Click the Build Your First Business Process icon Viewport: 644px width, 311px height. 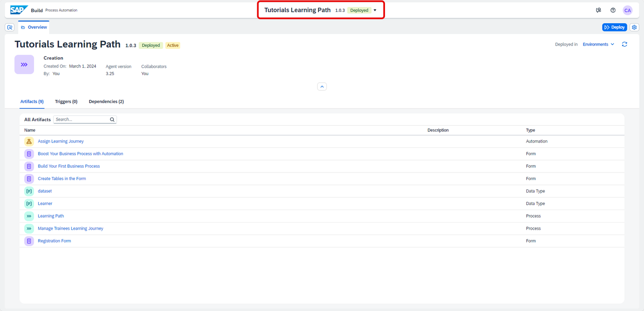(x=29, y=166)
